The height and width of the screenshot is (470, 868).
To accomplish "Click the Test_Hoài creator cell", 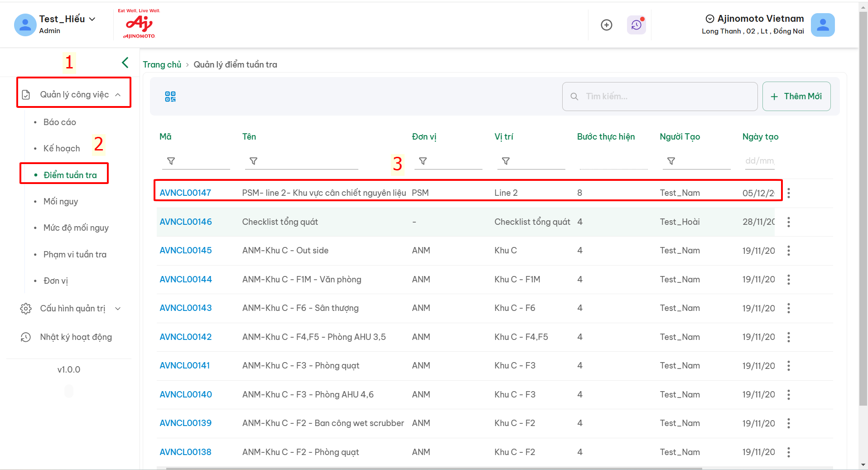I will click(x=680, y=222).
